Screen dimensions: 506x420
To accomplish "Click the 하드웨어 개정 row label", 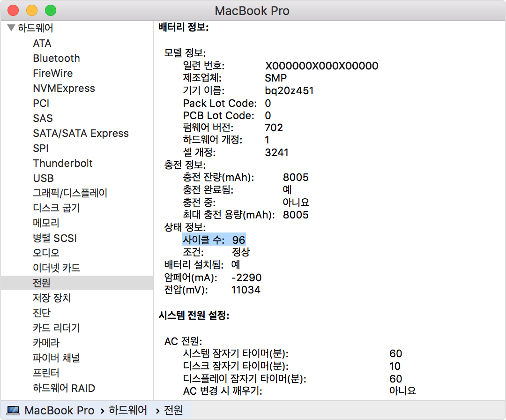I will point(212,140).
